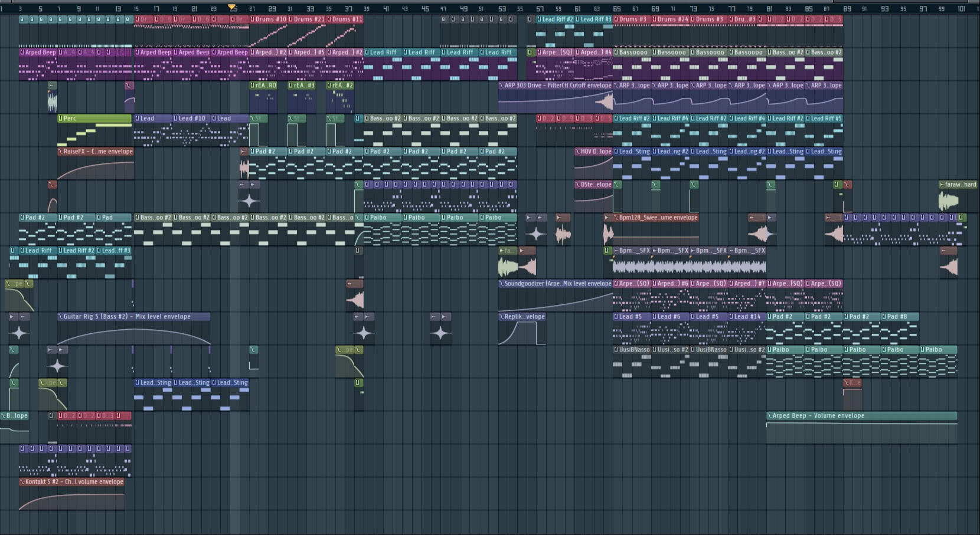The height and width of the screenshot is (535, 980).
Task: Jump to bar 89 on the timeline ruler
Action: [x=847, y=9]
